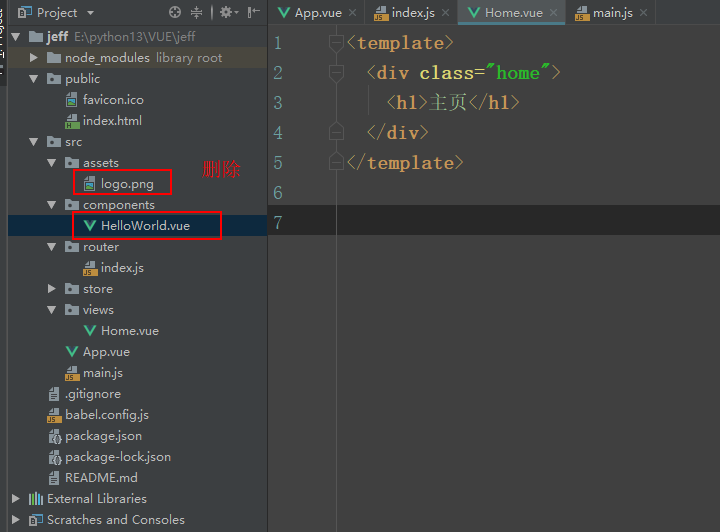Viewport: 720px width, 532px height.
Task: Select App.vue in the project tree
Action: click(107, 352)
